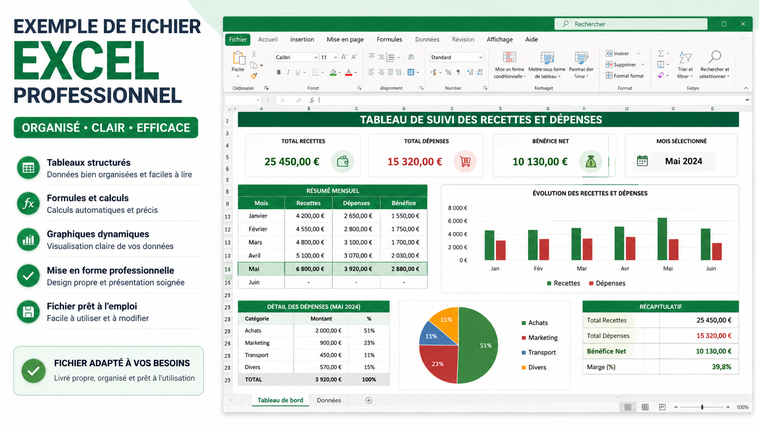Image resolution: width=759 pixels, height=427 pixels.
Task: Click the Trier et filtrer icon
Action: pos(685,58)
